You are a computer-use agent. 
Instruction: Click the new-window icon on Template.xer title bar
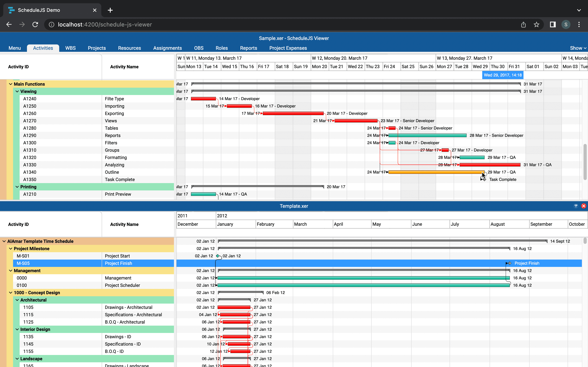[576, 206]
